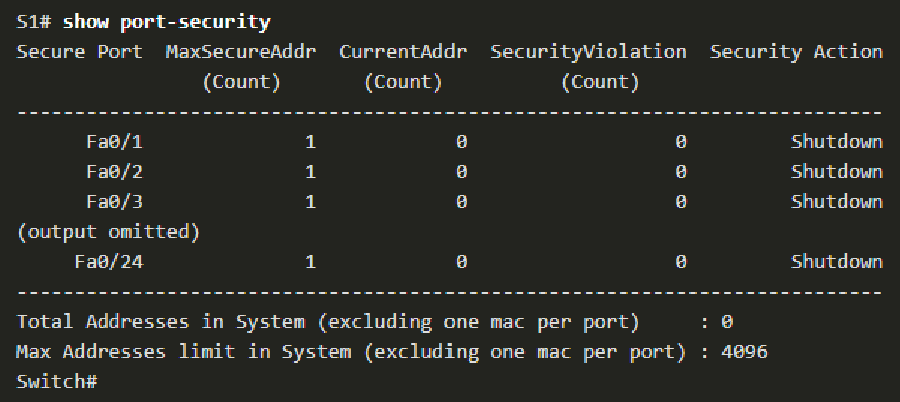Select the 'MaxSecureAddr' column header
900x402 pixels.
click(x=241, y=52)
